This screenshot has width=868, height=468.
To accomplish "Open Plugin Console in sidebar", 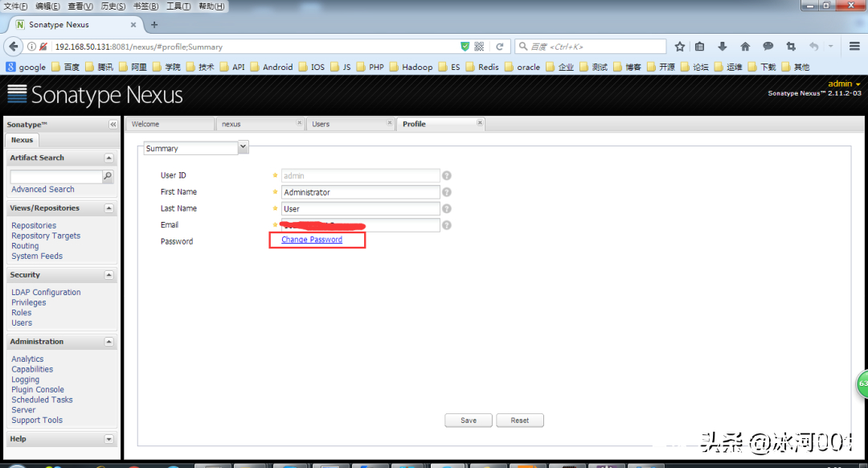I will tap(38, 390).
